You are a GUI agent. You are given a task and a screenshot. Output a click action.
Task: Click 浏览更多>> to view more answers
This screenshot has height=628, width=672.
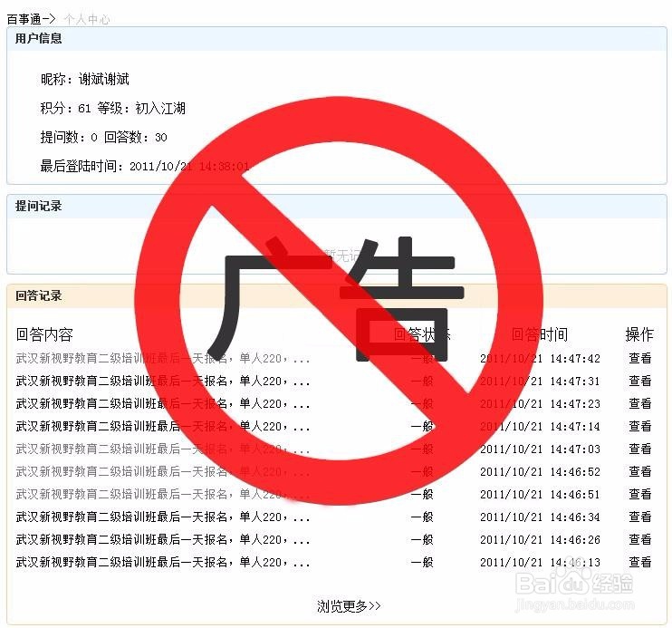(349, 606)
